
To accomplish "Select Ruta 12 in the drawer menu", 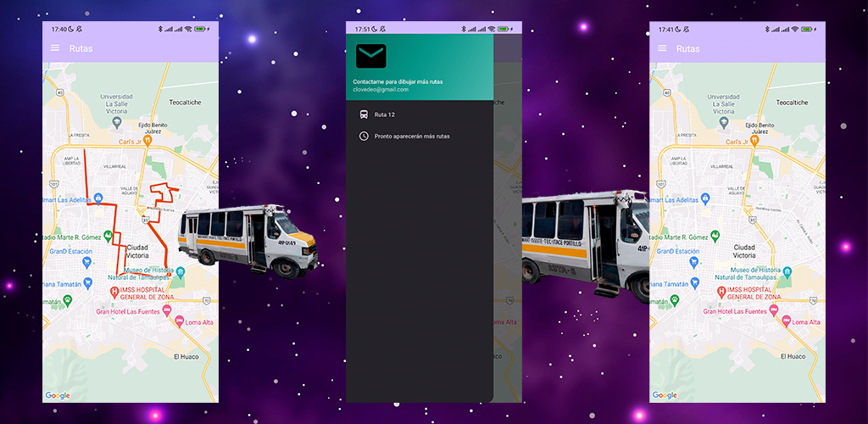I will pyautogui.click(x=385, y=114).
